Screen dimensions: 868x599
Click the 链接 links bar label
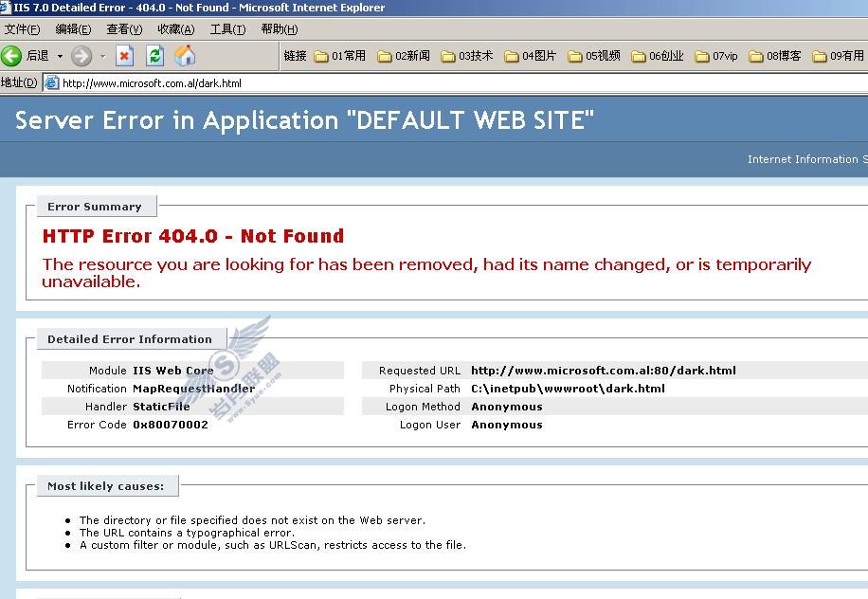tap(295, 56)
